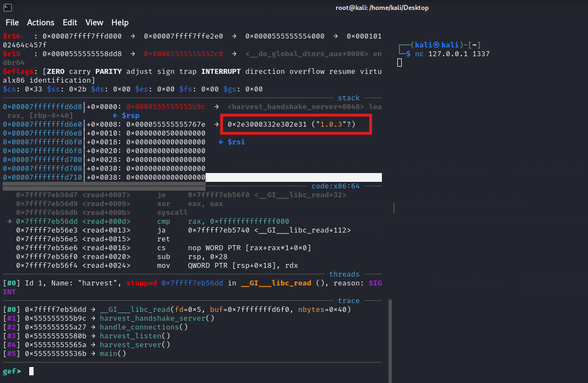Click harvest_handshake_server() in the trace

[x=157, y=318]
